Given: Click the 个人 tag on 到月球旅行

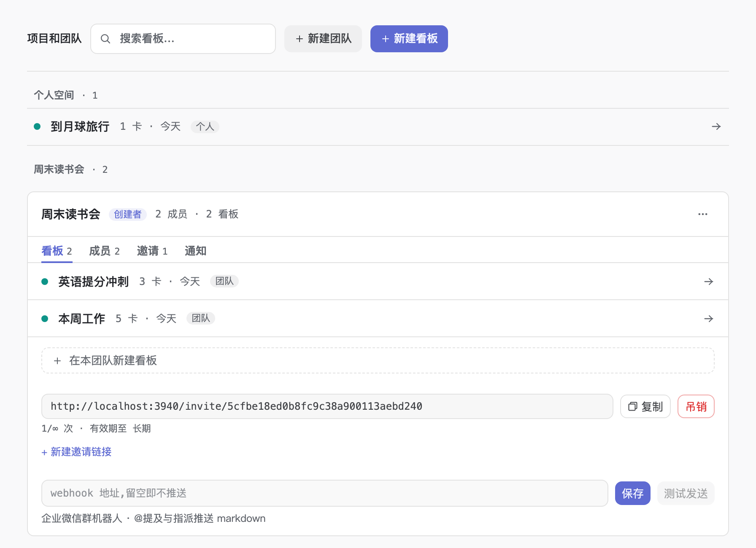Looking at the screenshot, I should 205,126.
